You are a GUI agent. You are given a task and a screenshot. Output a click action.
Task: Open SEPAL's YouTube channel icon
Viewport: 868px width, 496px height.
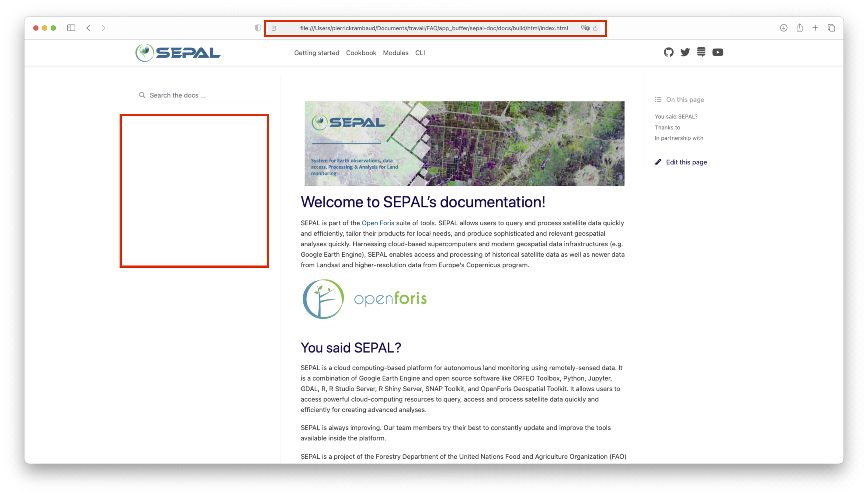(x=718, y=52)
